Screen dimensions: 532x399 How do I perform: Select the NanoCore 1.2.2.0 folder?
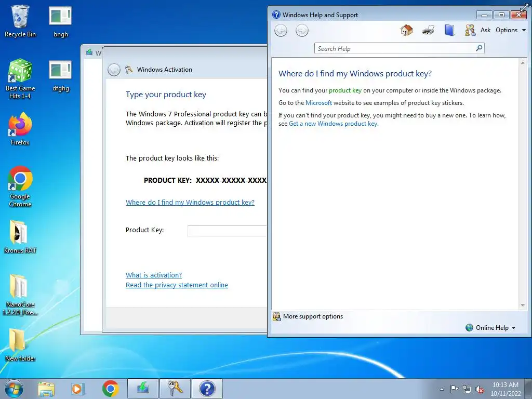(20, 295)
